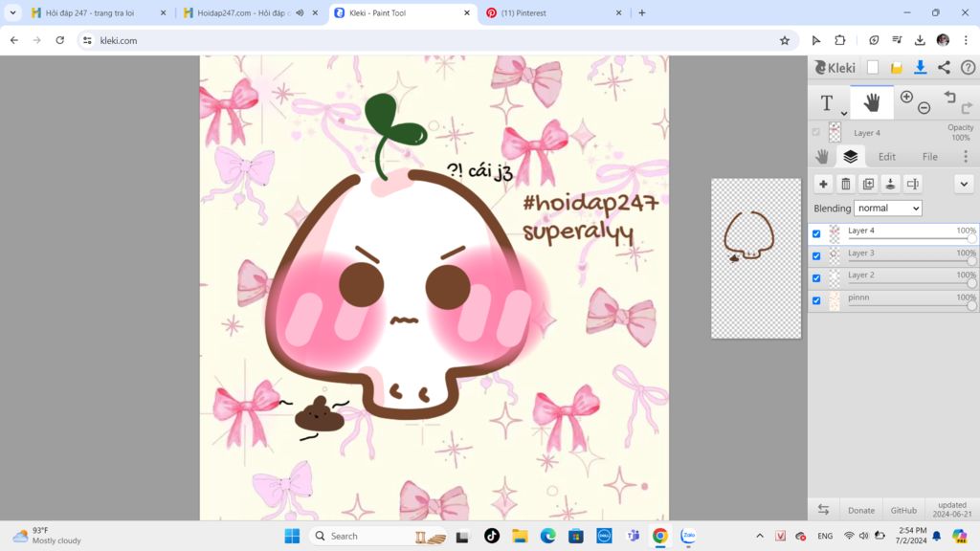Click the canvas preview thumbnail
980x551 pixels.
click(756, 258)
